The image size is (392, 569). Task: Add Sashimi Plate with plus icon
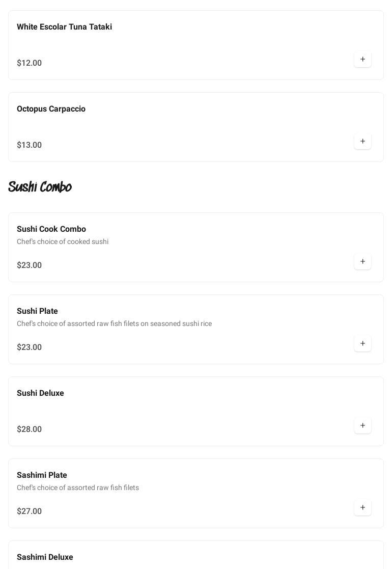pyautogui.click(x=362, y=508)
